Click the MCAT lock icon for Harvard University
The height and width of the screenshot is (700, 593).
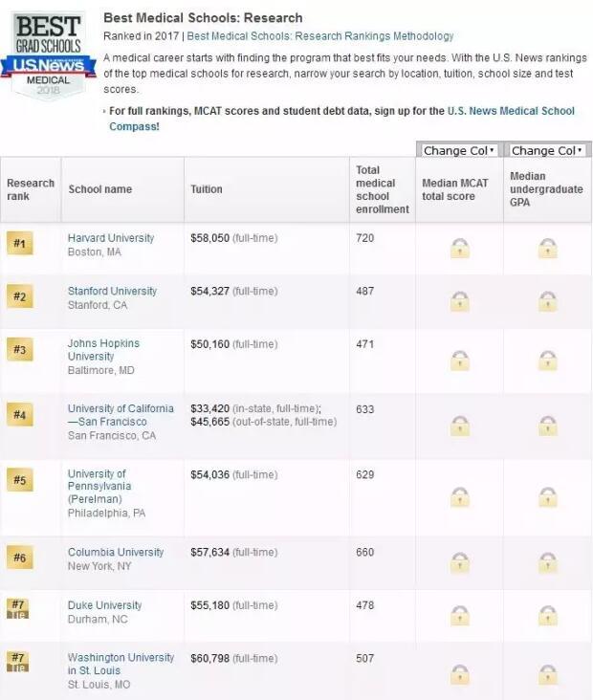coord(460,249)
